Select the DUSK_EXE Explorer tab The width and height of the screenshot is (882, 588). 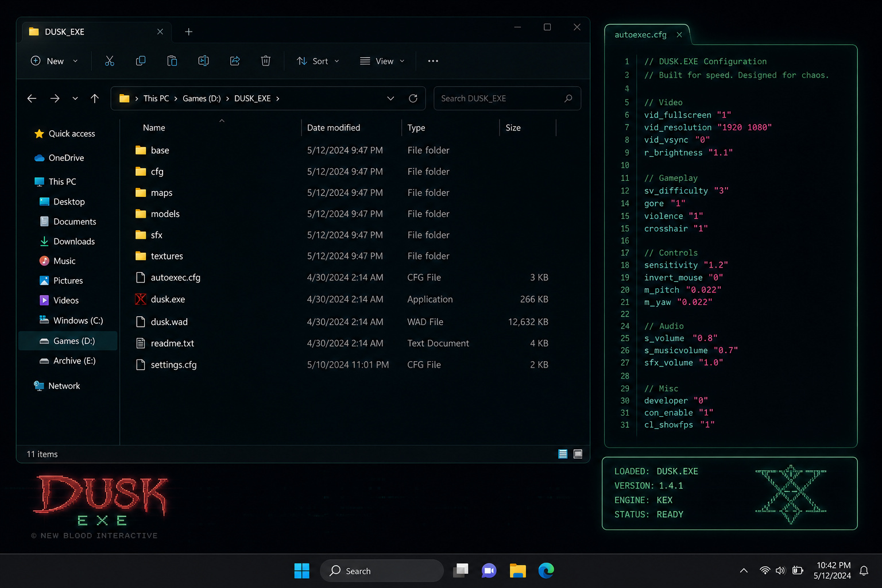[x=96, y=32]
